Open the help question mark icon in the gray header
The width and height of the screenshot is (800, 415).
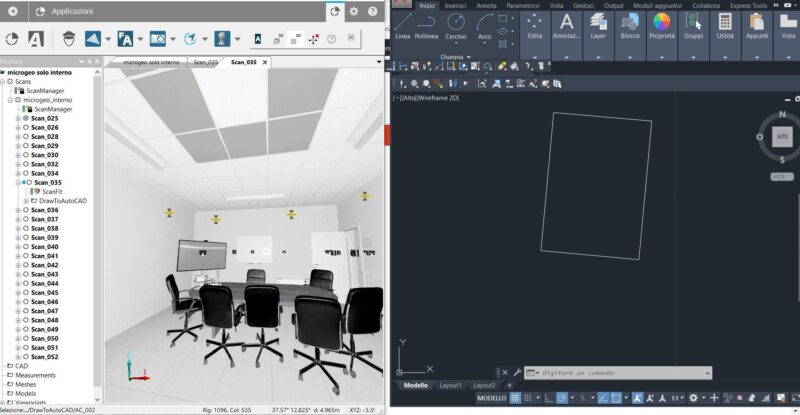372,11
